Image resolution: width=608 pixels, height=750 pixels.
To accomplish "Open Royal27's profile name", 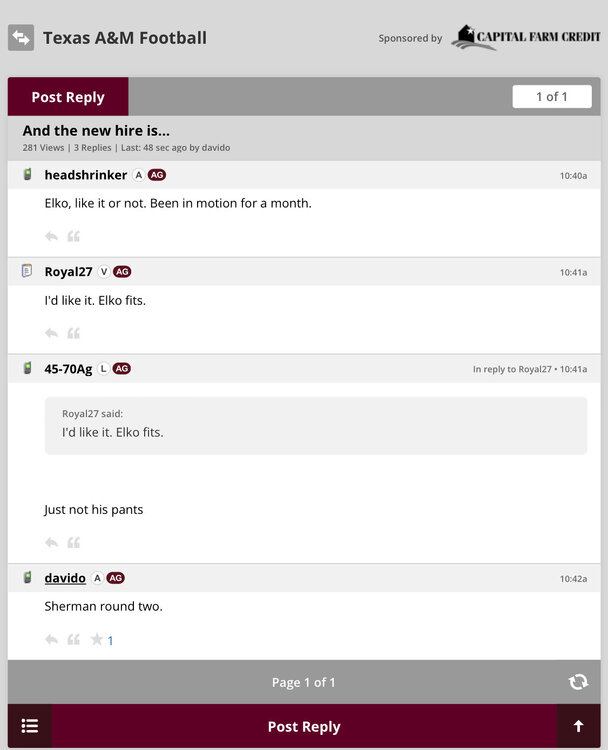I will (x=68, y=272).
